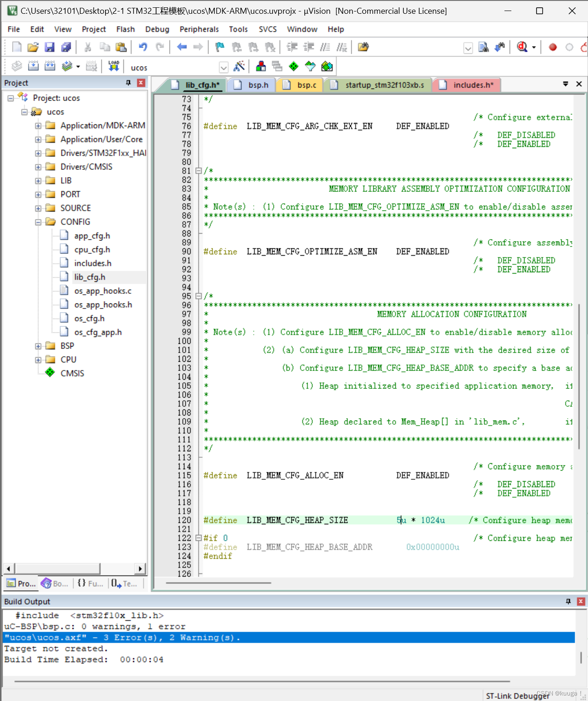Expand the CPU folder
The height and width of the screenshot is (701, 588).
(x=38, y=360)
